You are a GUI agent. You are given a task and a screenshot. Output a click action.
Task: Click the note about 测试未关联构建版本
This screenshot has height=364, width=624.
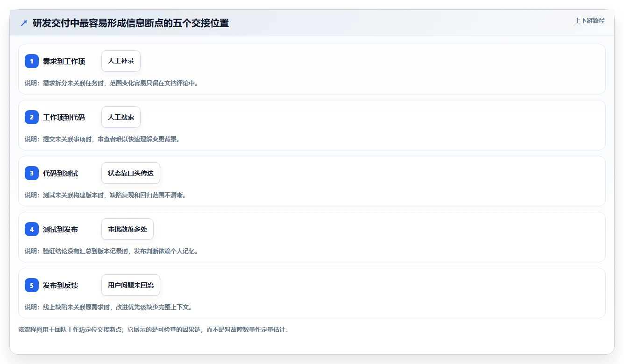coord(106,195)
